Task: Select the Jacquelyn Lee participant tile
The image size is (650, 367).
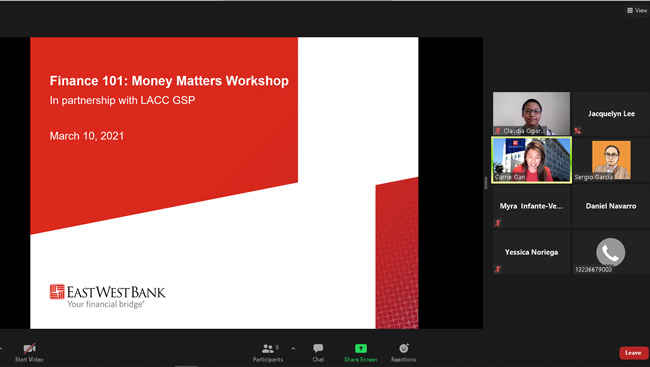Action: click(x=611, y=113)
